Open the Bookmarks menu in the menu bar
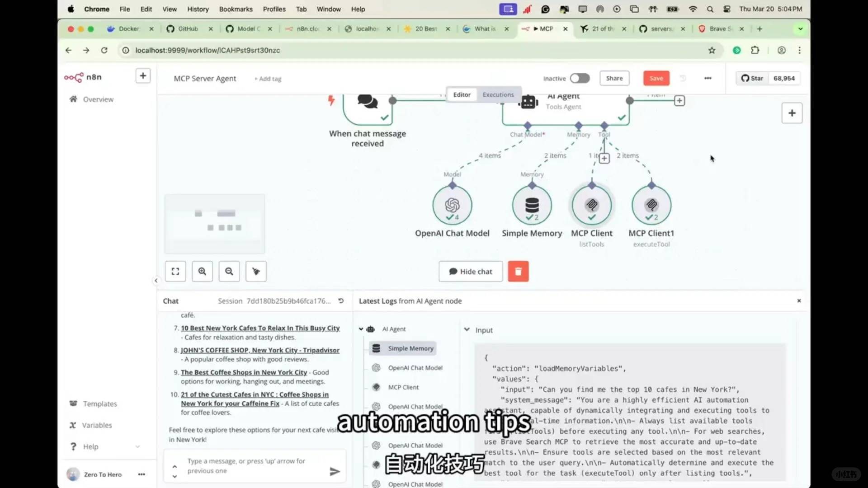 (x=236, y=9)
